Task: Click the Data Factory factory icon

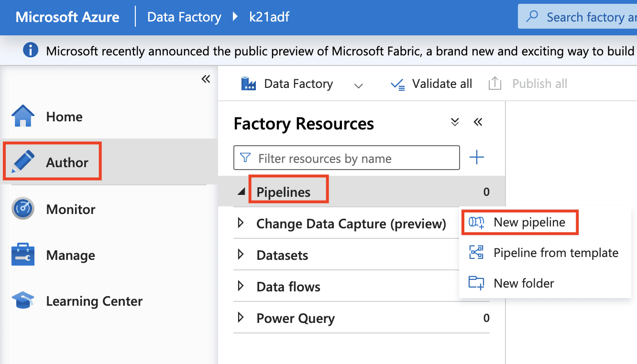Action: (249, 84)
